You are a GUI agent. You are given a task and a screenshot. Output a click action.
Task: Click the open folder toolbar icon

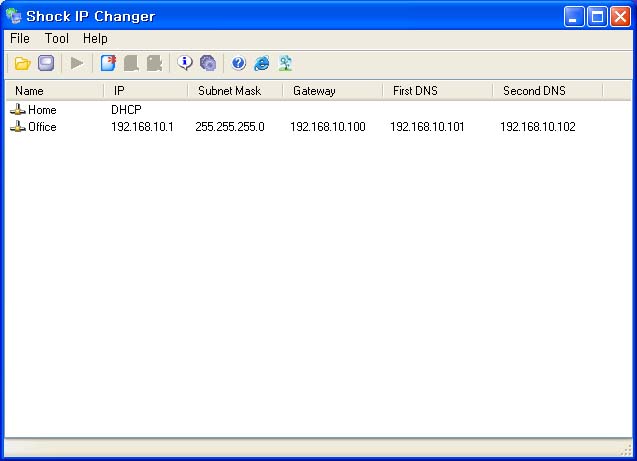coord(22,63)
